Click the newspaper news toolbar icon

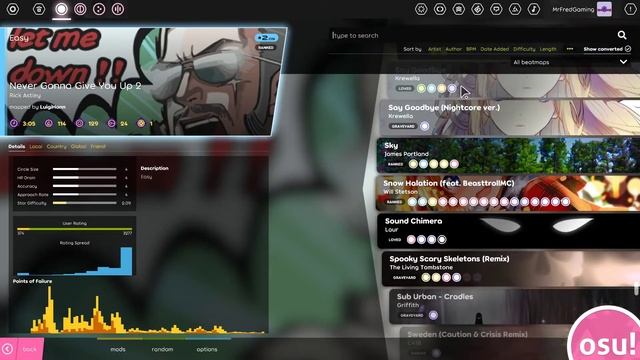458,9
